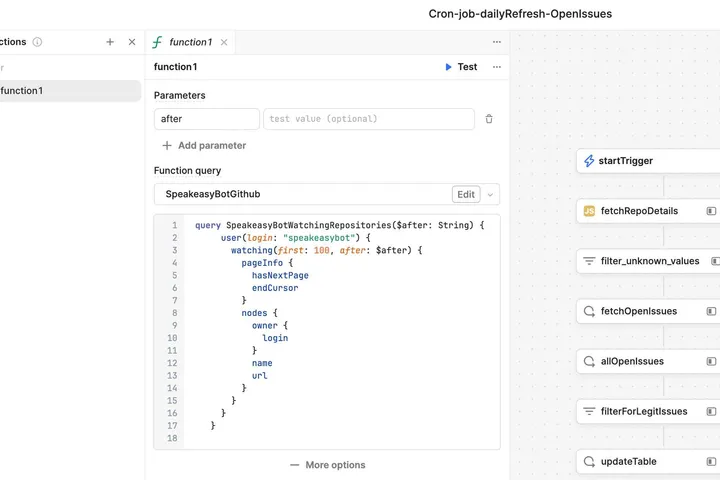720x480 pixels.
Task: Open tab bar more options ellipsis
Action: [497, 42]
